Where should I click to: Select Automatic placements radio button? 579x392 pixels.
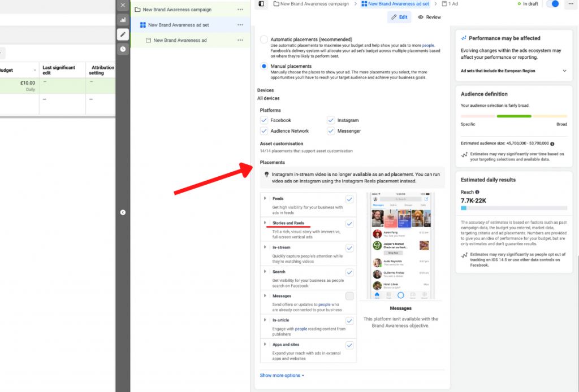(x=263, y=40)
